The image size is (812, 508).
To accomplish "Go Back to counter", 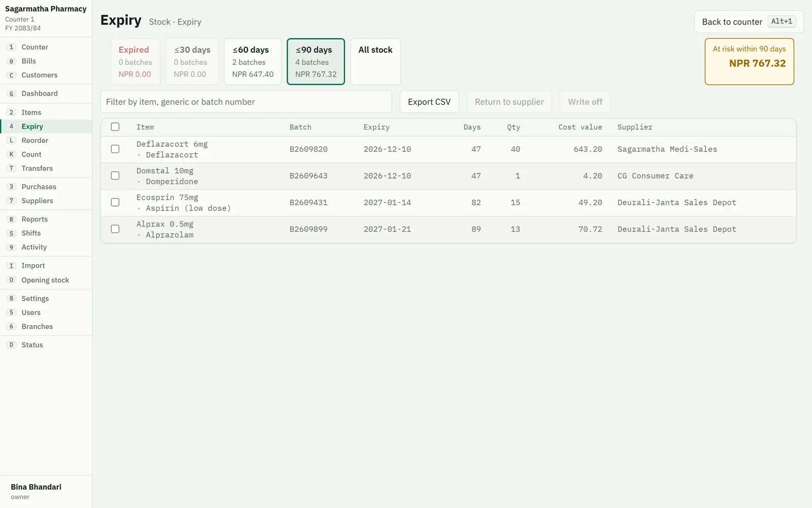I will 749,22.
